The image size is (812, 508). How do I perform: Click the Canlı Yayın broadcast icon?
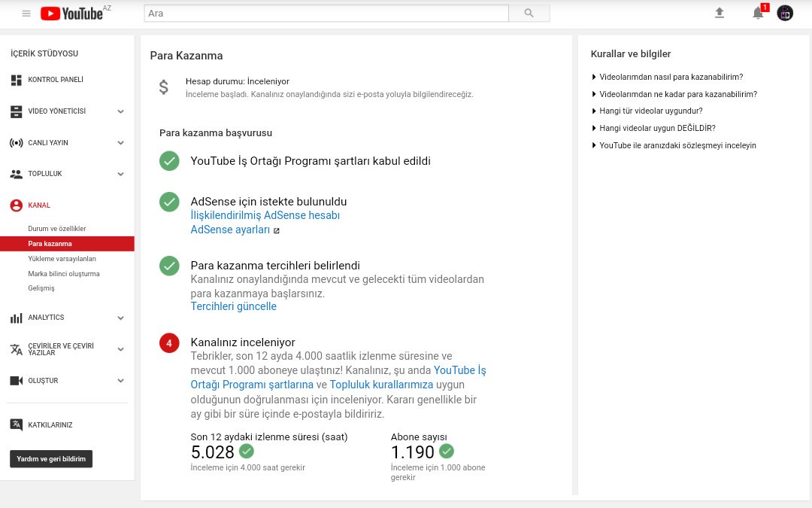[x=16, y=143]
